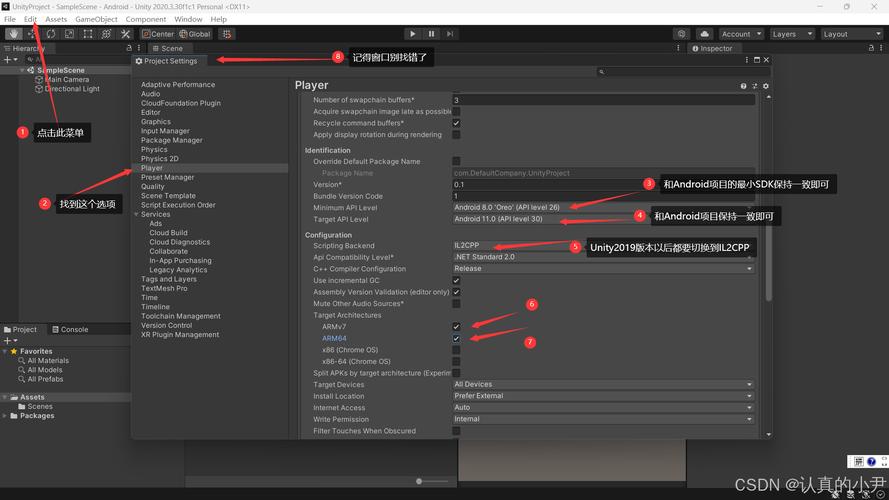889x500 pixels.
Task: Select the Hand tool in toolbar
Action: pyautogui.click(x=13, y=34)
